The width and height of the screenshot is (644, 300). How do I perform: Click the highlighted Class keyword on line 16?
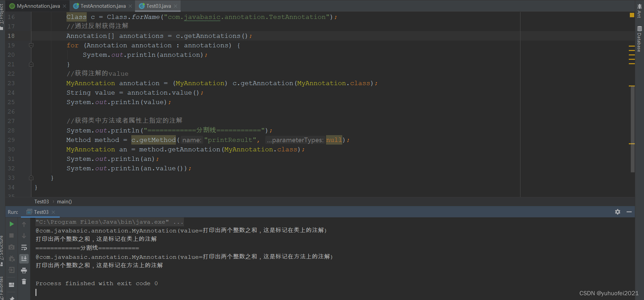pos(76,17)
